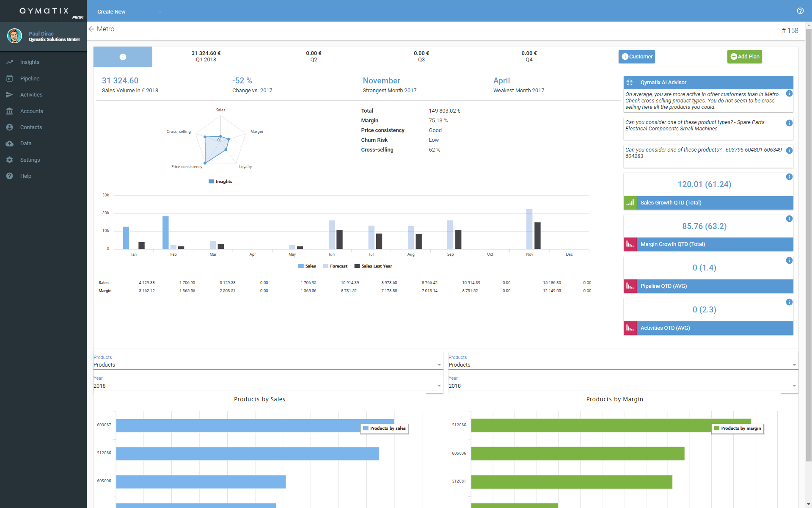This screenshot has height=508, width=812.
Task: Open the Create New dropdown
Action: pos(129,11)
